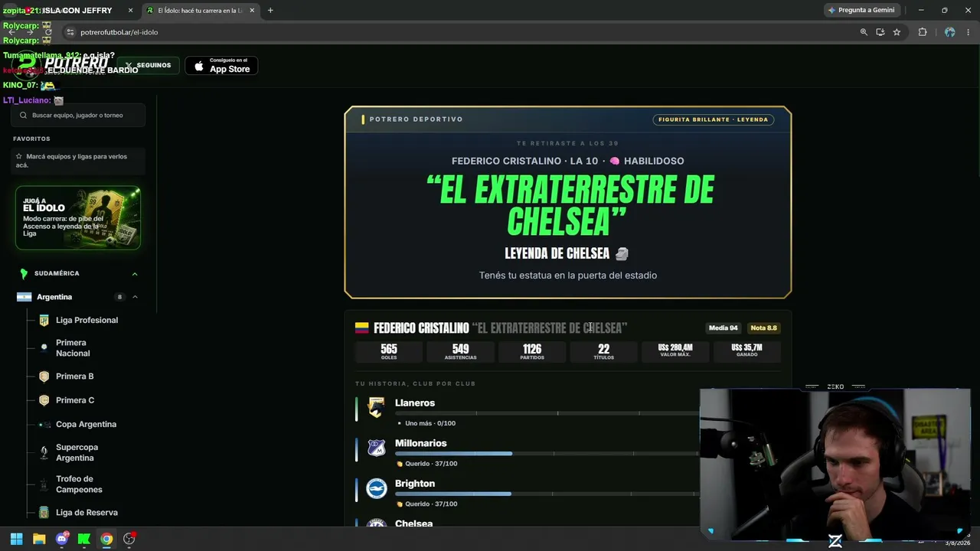
Task: Click the Supercopa Argentina trophy icon
Action: click(44, 452)
